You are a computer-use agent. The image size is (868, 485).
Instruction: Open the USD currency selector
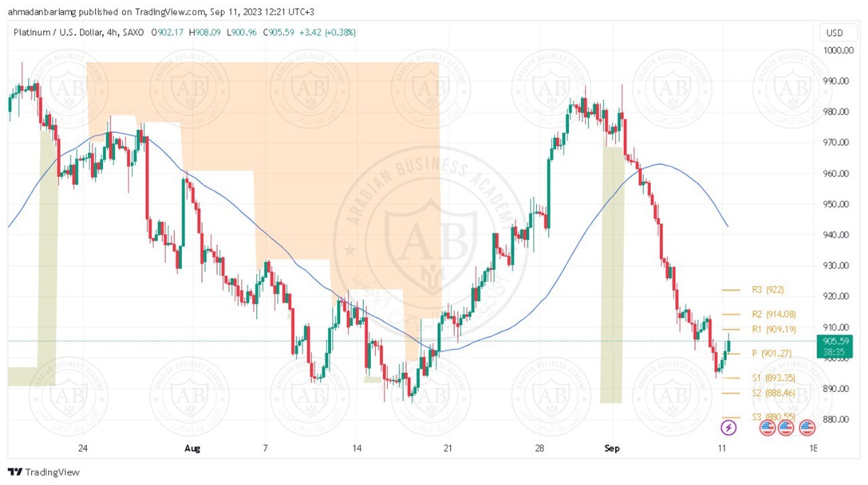coord(834,33)
